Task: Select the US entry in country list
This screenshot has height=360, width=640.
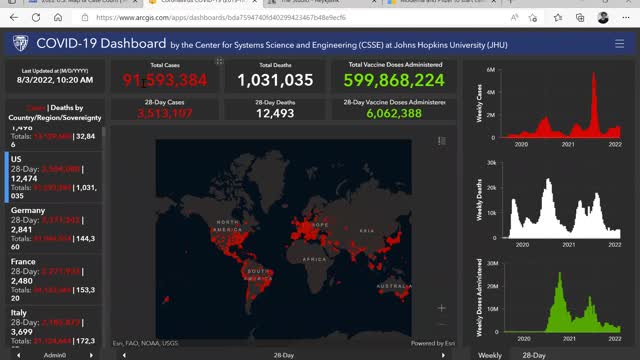Action: 53,177
